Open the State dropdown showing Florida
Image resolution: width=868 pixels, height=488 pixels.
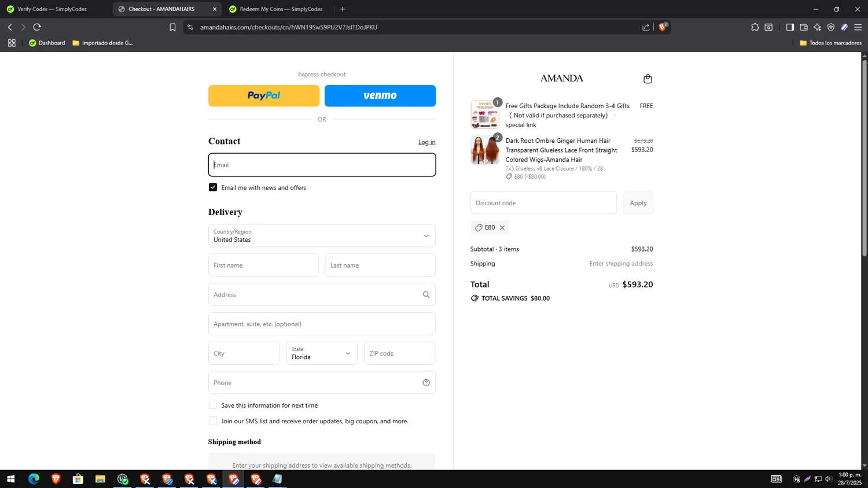pyautogui.click(x=322, y=353)
